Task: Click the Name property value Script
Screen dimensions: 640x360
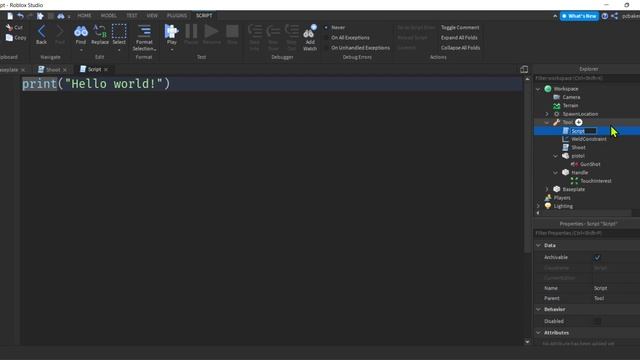Action: click(600, 288)
